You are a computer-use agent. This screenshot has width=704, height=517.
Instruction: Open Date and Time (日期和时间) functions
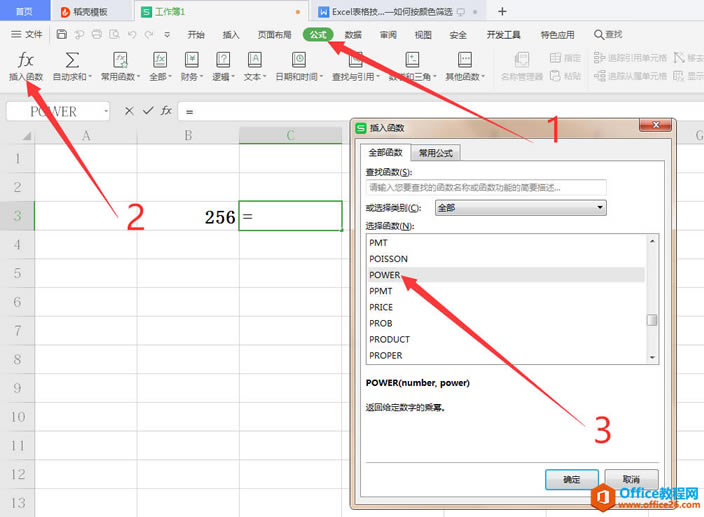pos(299,66)
